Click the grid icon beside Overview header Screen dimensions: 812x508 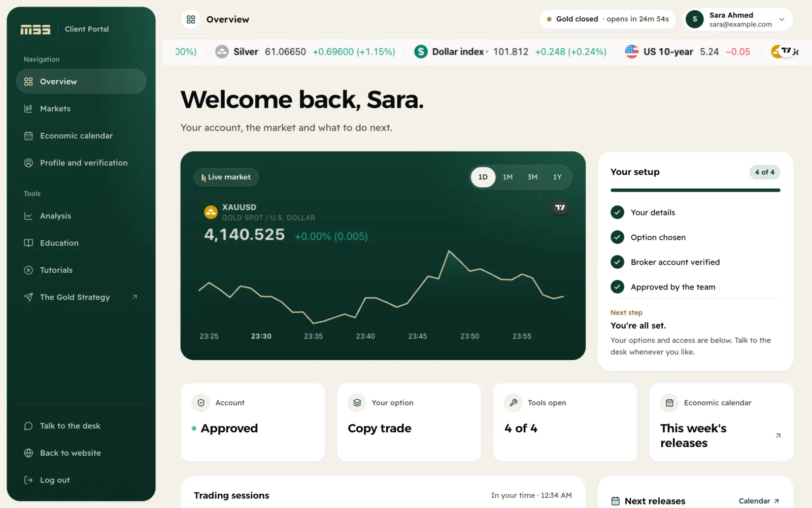(x=191, y=19)
